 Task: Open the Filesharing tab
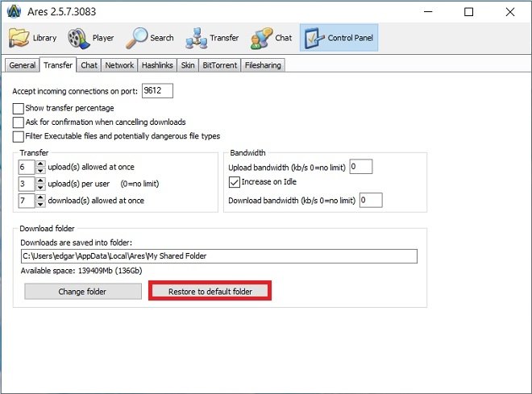coord(263,65)
